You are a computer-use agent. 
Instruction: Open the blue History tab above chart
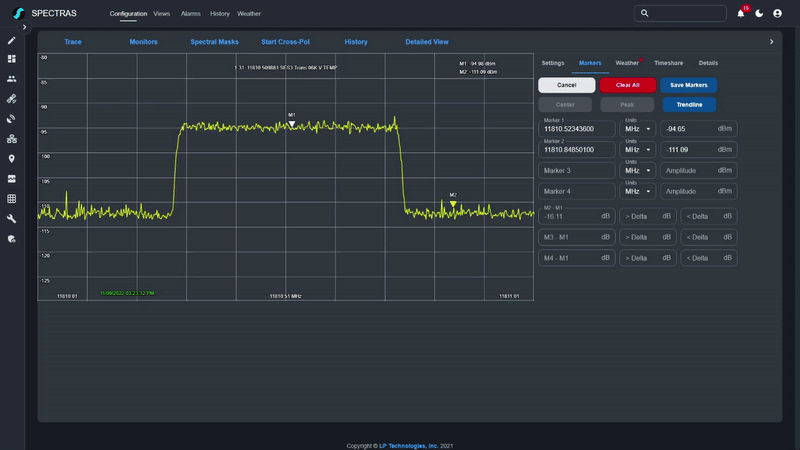pos(356,42)
